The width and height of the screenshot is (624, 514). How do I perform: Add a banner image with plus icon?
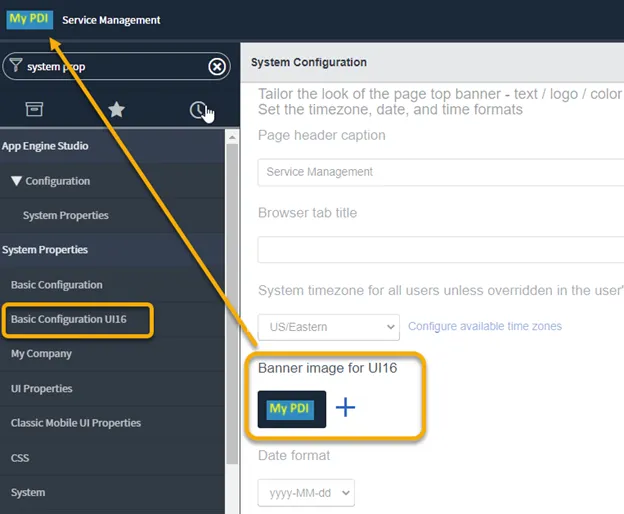(345, 408)
